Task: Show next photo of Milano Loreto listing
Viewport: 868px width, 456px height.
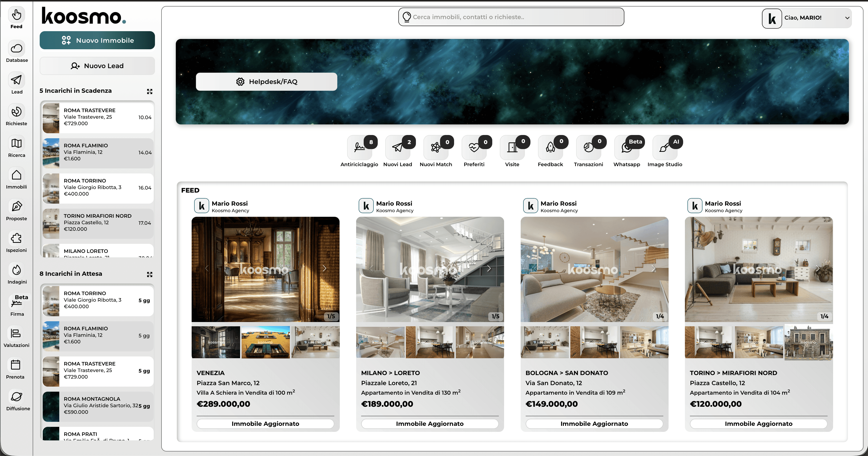Action: 489,268
